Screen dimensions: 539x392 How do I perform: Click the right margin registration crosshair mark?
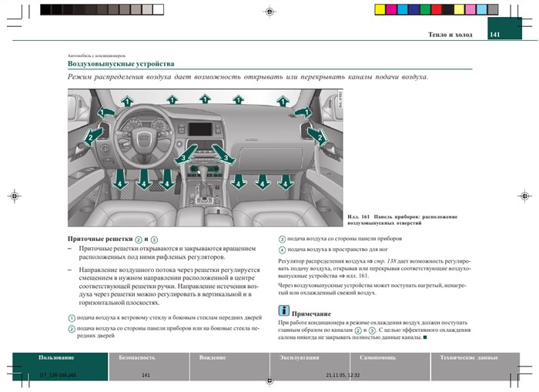(x=524, y=196)
